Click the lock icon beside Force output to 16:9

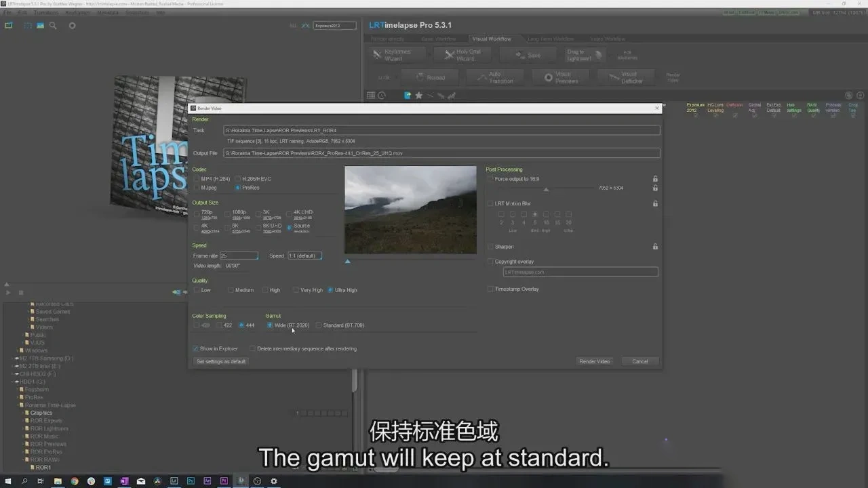tap(655, 179)
